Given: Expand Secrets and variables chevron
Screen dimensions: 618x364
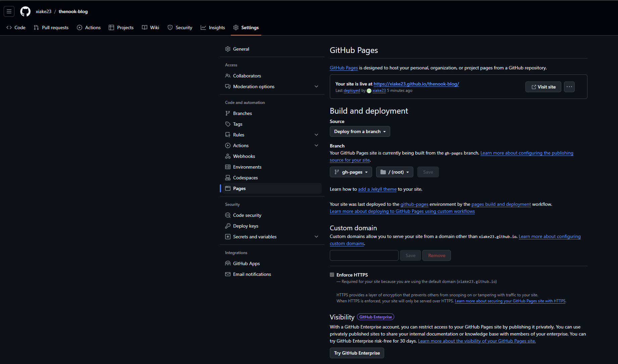Looking at the screenshot, I should (x=316, y=237).
